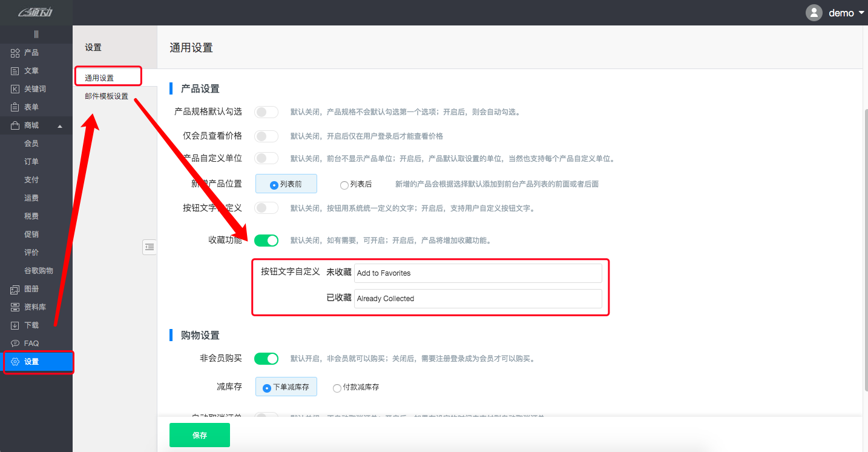
Task: Open the 资料库 library icon
Action: [15, 307]
